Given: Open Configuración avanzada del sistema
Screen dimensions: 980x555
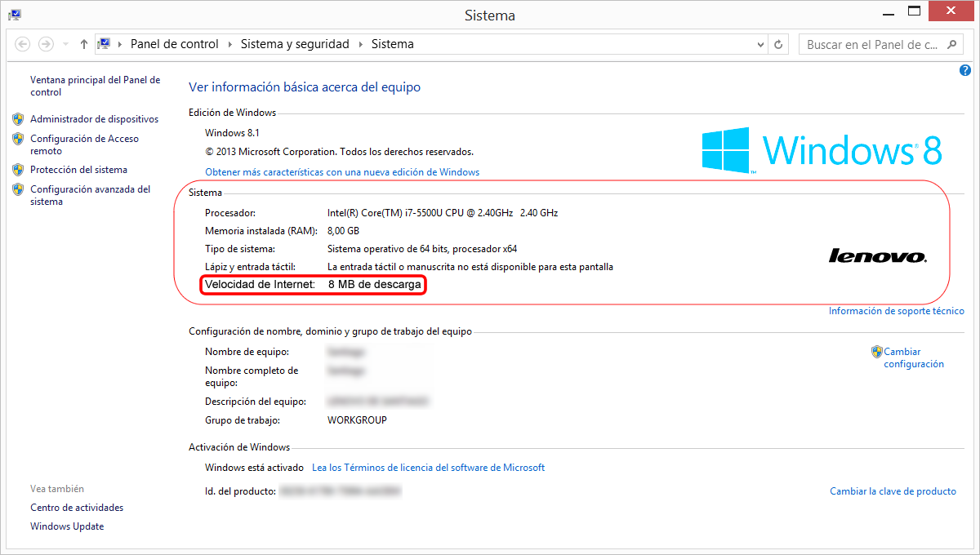Looking at the screenshot, I should (90, 195).
